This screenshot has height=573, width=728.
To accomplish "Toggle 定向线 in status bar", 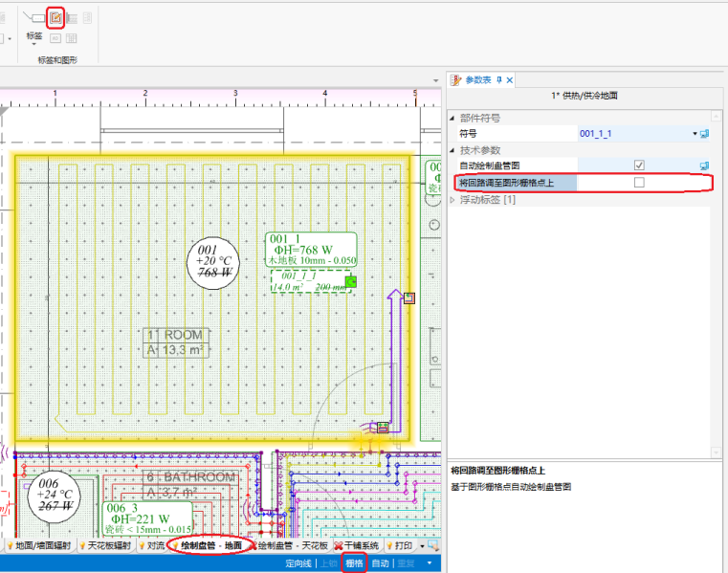I will tap(298, 563).
